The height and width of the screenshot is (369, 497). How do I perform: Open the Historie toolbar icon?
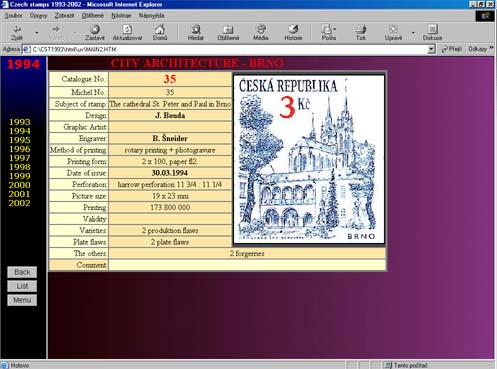pyautogui.click(x=293, y=29)
